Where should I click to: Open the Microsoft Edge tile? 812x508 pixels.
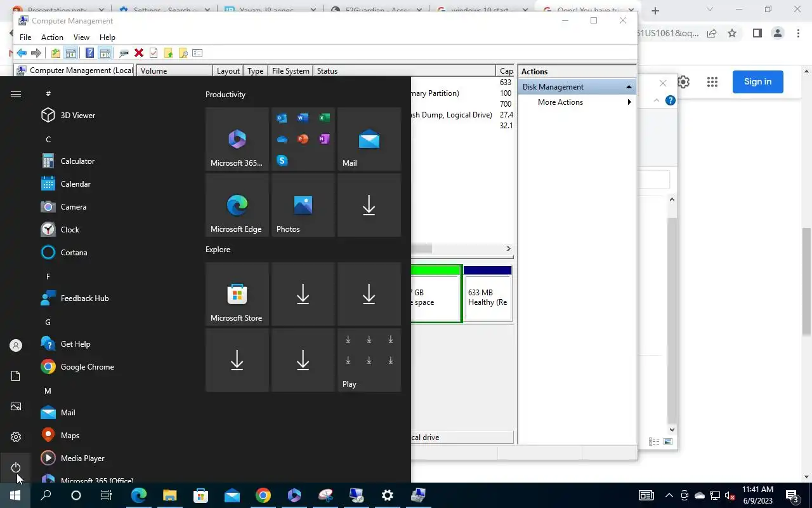pos(237,205)
